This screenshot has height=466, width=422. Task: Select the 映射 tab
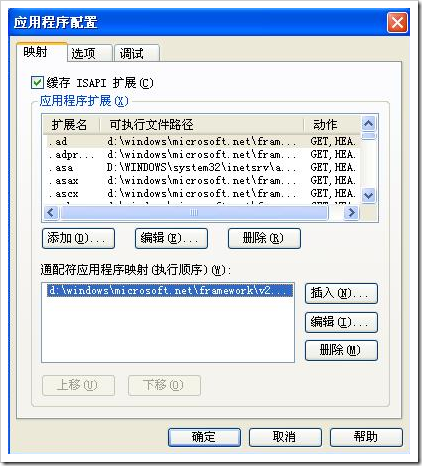tap(42, 52)
